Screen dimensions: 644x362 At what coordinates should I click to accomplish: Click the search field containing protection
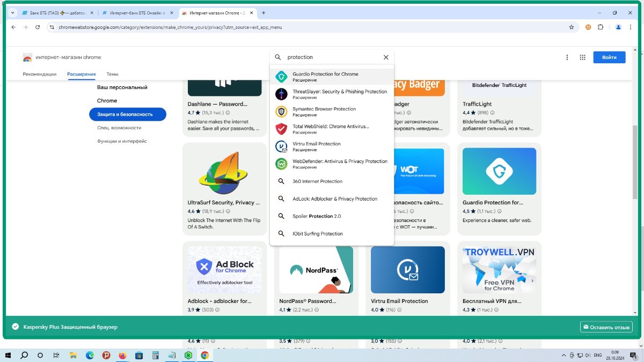point(332,57)
